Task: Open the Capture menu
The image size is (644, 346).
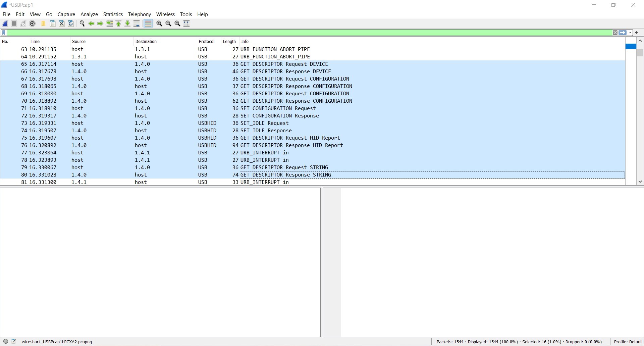Action: 66,14
